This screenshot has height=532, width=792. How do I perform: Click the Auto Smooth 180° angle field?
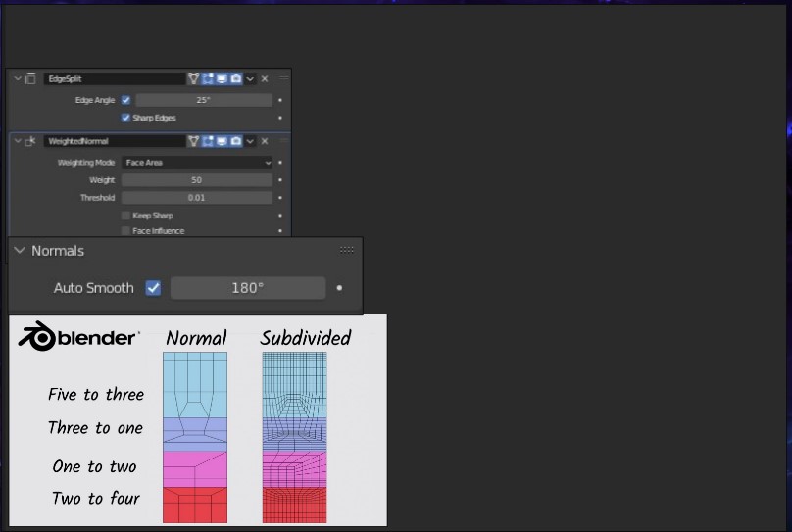pyautogui.click(x=248, y=288)
